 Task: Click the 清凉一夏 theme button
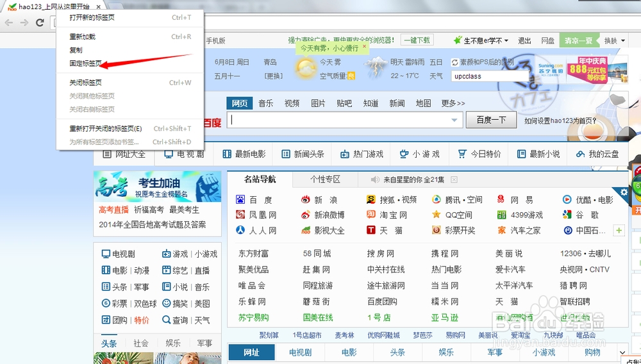pyautogui.click(x=578, y=40)
